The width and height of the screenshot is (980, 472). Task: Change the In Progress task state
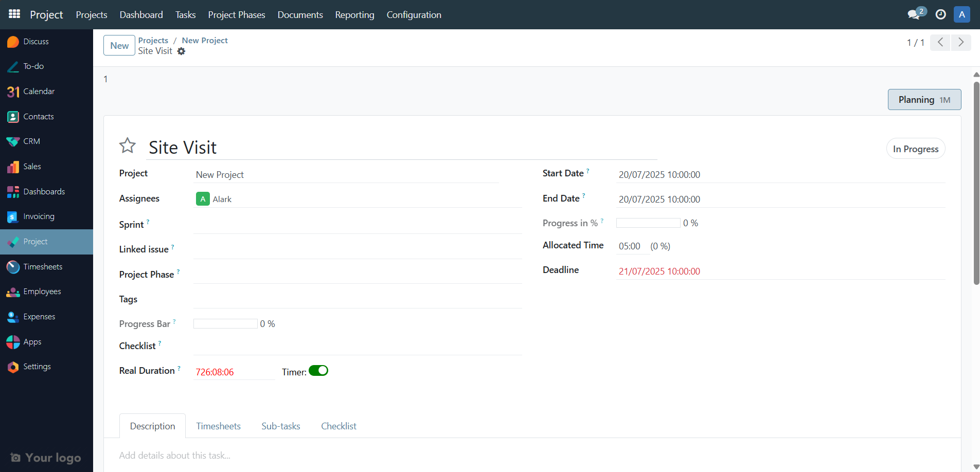[x=915, y=149]
